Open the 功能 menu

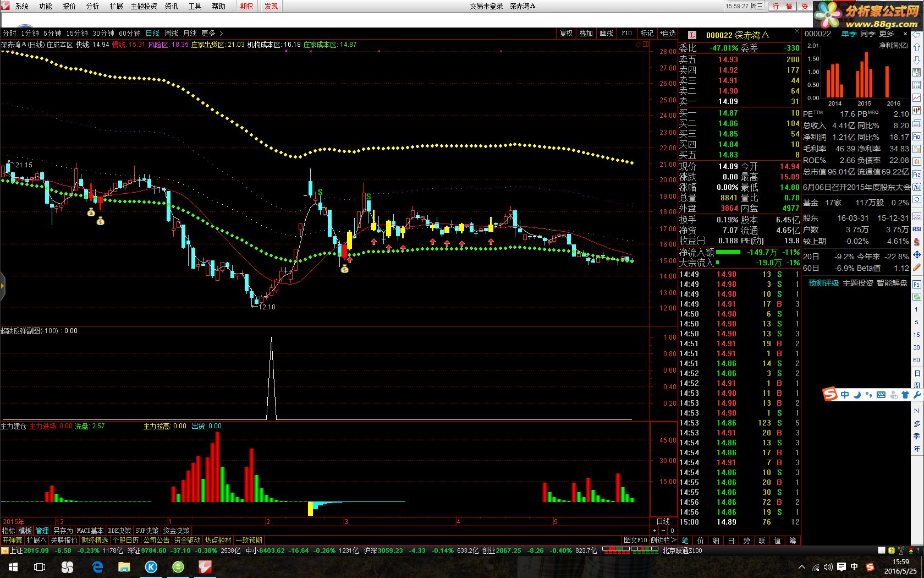[45, 6]
